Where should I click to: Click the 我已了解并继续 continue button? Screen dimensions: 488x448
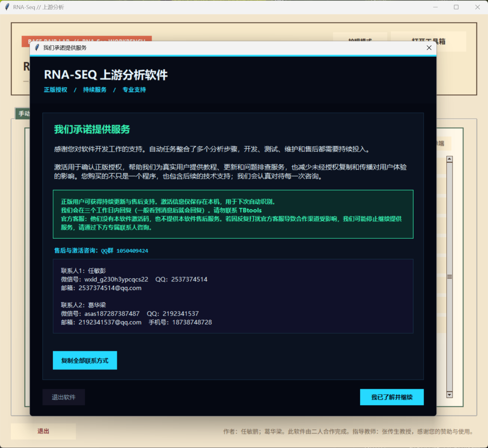[392, 397]
